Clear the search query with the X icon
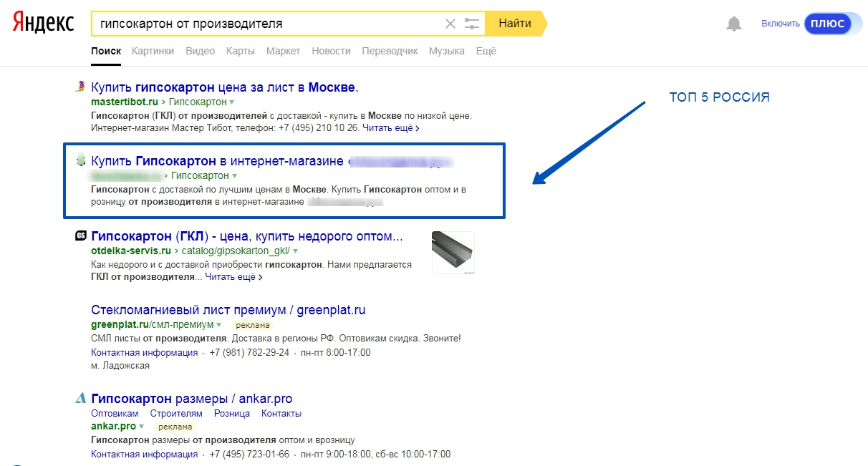Screen dimensions: 868x466 coord(450,24)
